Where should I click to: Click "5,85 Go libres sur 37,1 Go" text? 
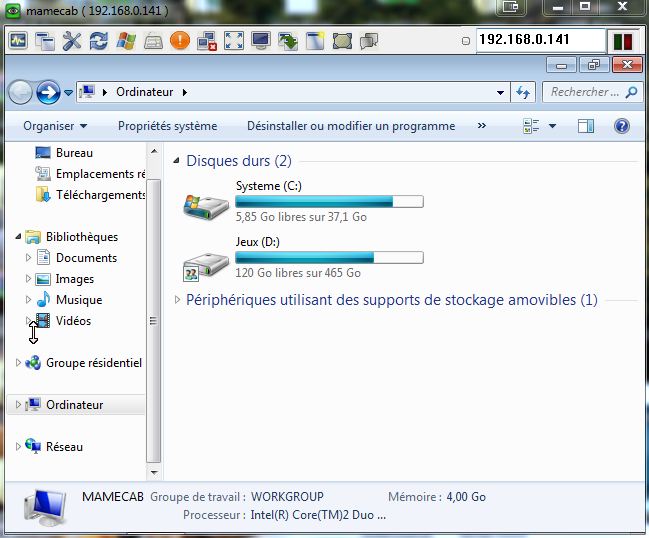301,217
